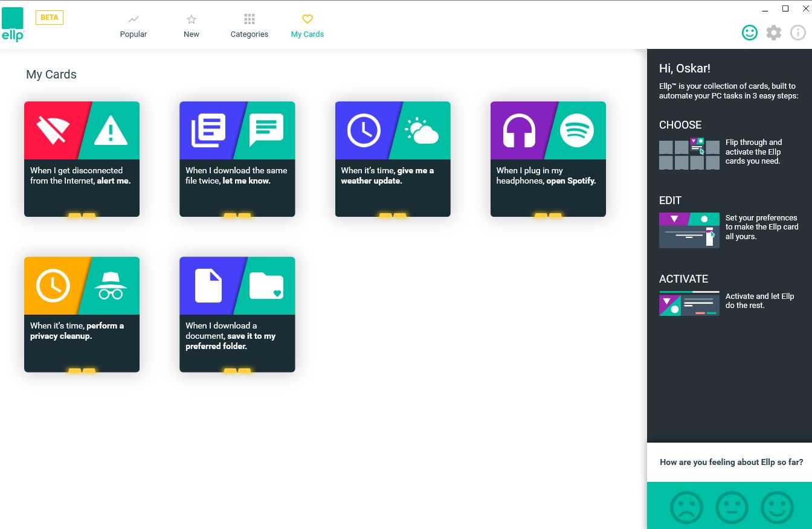Click the chat message bubble icon
This screenshot has width=812, height=529.
[x=266, y=130]
